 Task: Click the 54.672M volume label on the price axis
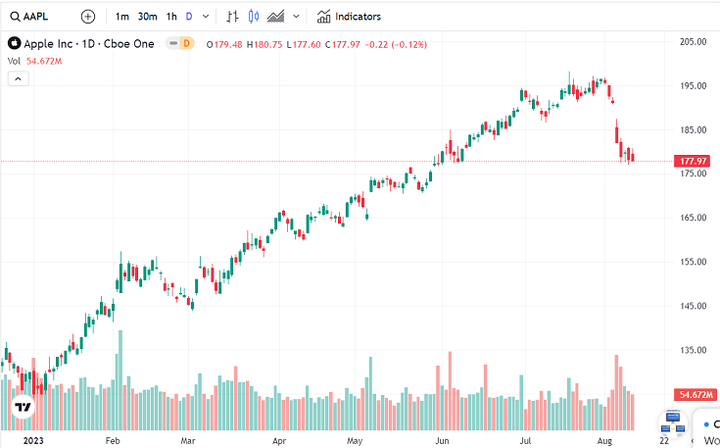pos(696,395)
